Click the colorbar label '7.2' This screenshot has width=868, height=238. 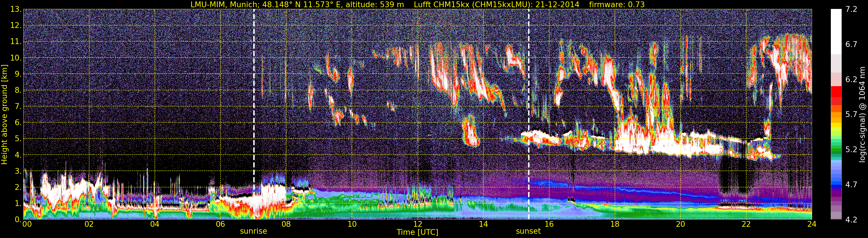851,10
